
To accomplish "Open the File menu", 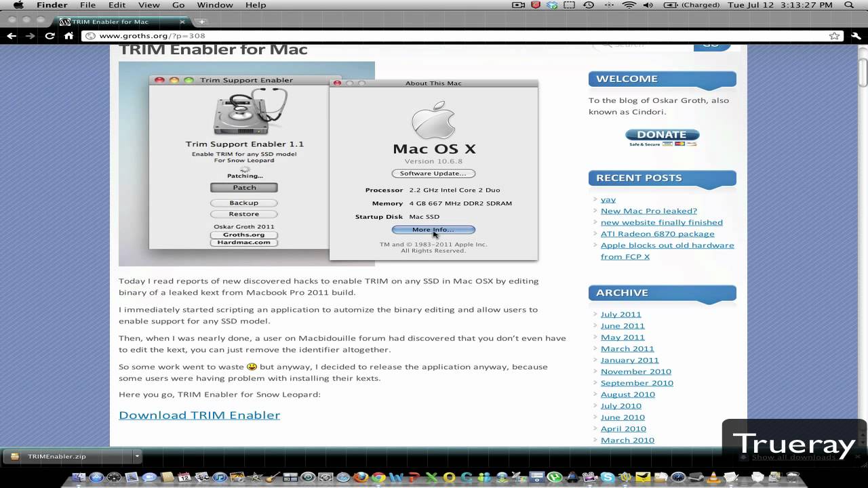I will click(x=87, y=5).
